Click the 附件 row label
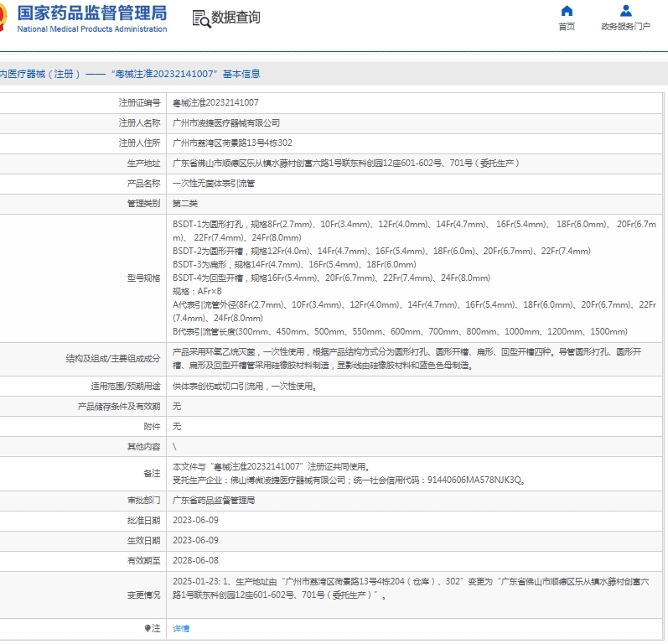This screenshot has width=668, height=644. point(152,427)
